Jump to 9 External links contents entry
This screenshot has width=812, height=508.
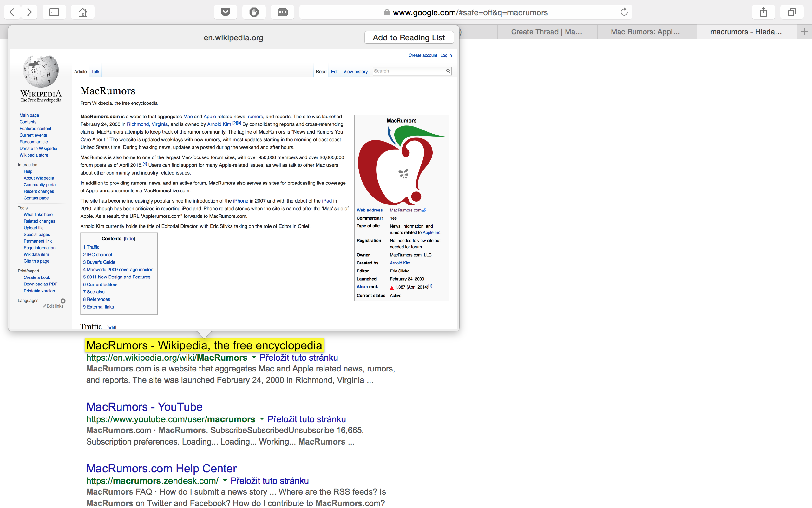click(x=99, y=307)
